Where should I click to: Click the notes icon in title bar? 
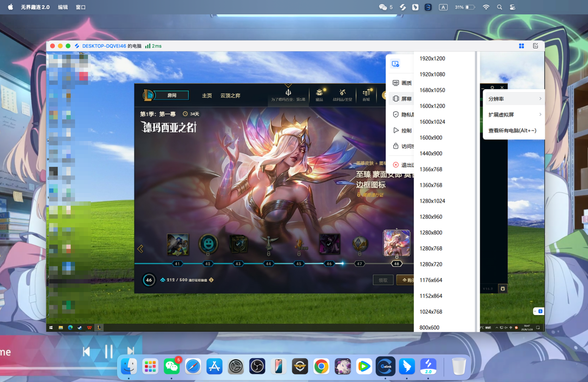(x=536, y=46)
